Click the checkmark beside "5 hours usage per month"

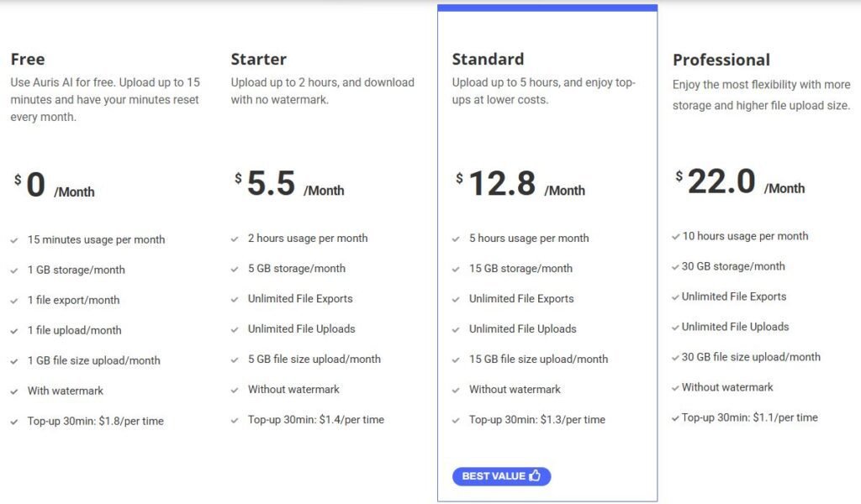point(456,239)
